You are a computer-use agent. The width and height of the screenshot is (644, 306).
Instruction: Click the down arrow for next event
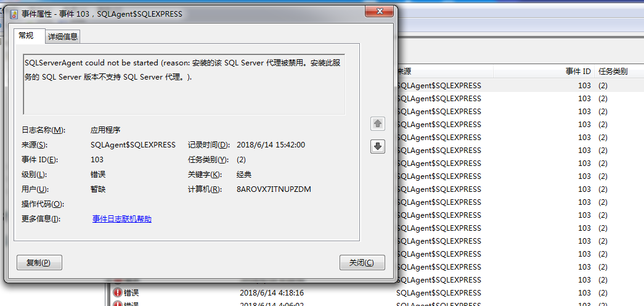click(377, 146)
